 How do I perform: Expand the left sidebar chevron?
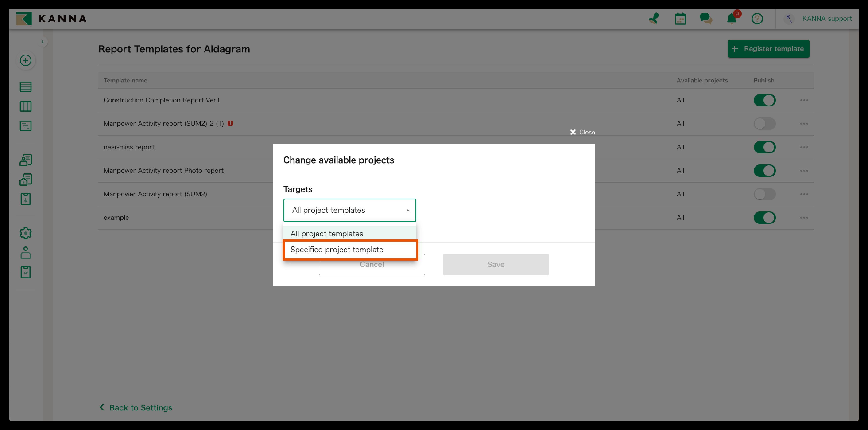[43, 42]
